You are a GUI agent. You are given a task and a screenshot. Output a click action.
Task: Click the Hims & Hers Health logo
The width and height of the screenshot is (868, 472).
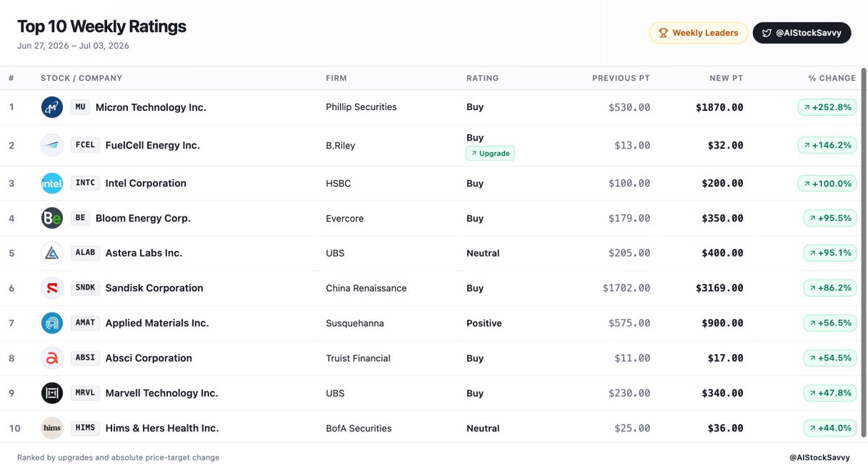point(52,428)
